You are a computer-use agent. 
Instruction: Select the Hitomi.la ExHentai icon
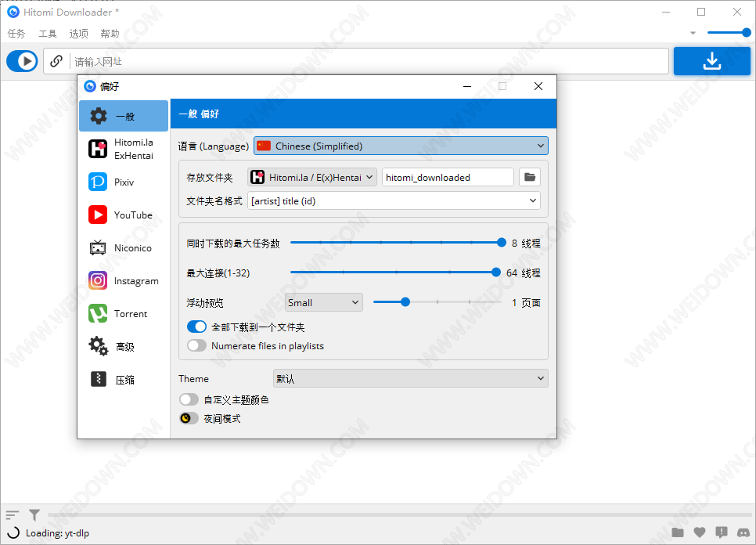coord(98,149)
